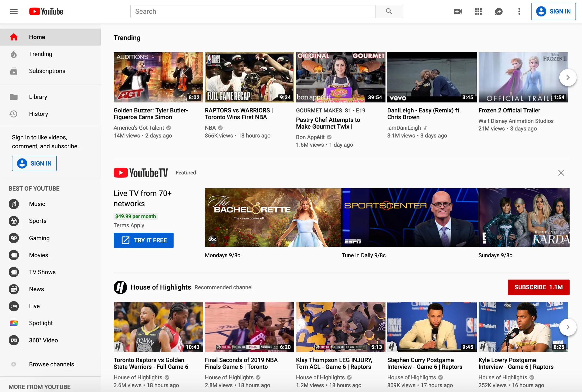Click the YouTube logo
The height and width of the screenshot is (392, 582).
(46, 11)
